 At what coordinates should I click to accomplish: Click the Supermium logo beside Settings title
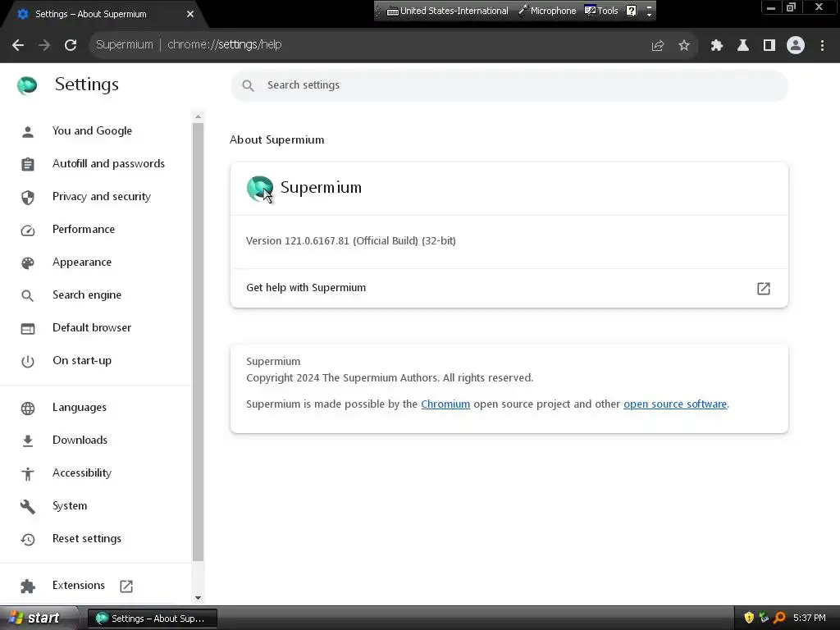coord(27,85)
